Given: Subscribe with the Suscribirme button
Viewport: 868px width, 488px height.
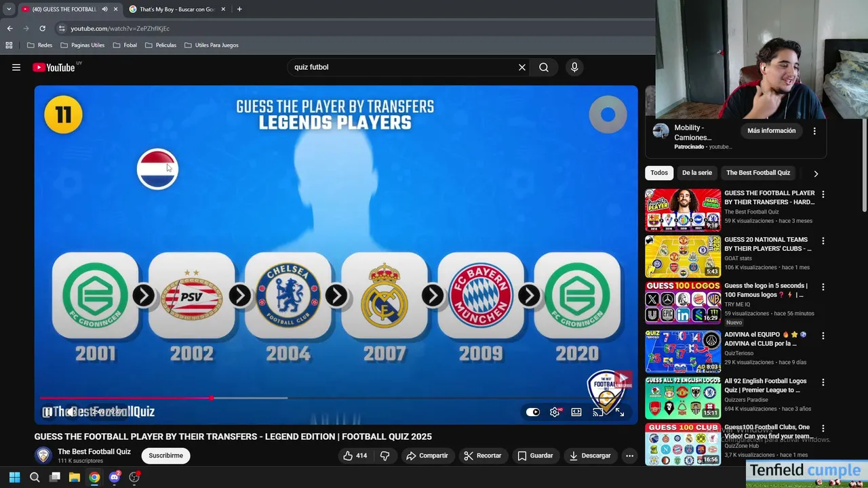Looking at the screenshot, I should (x=165, y=455).
